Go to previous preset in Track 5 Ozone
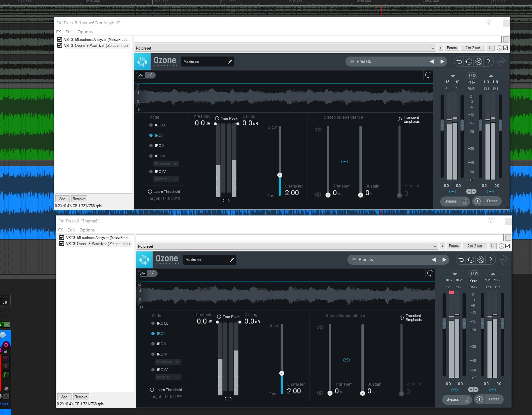The height and width of the screenshot is (415, 532). pyautogui.click(x=432, y=62)
